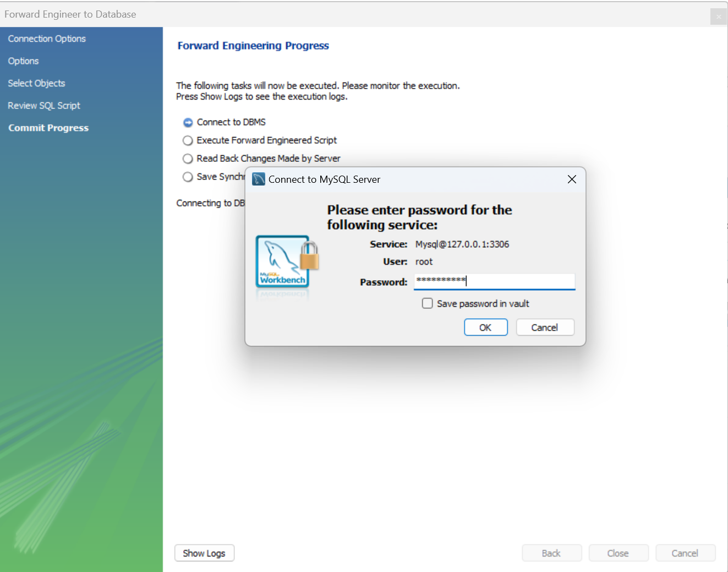Image resolution: width=728 pixels, height=572 pixels.
Task: Click the Show Logs button
Action: [204, 553]
